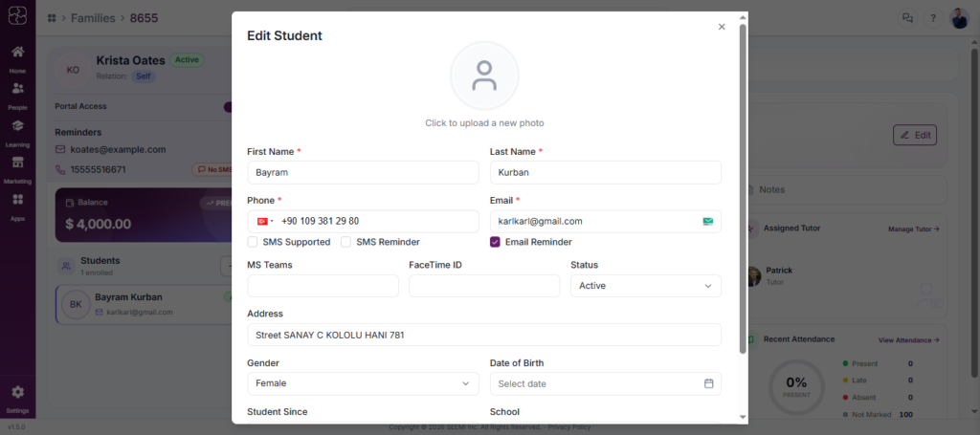Viewport: 980px width, 435px height.
Task: Select the Bayram Kurban student card
Action: (x=144, y=305)
